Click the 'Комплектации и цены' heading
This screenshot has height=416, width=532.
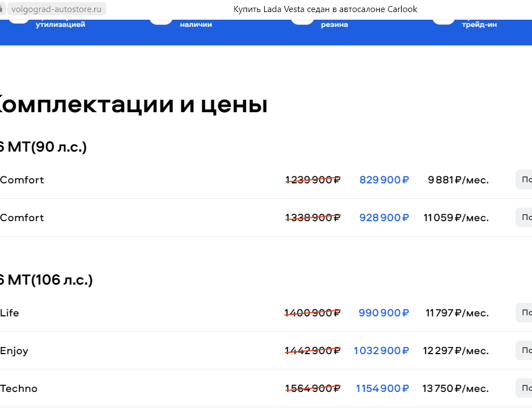(x=133, y=104)
